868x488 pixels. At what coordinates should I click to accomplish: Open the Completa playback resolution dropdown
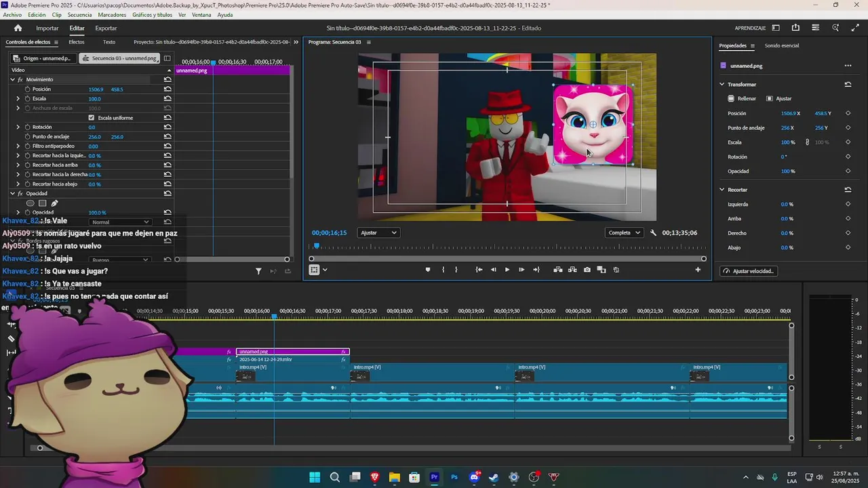pyautogui.click(x=624, y=232)
